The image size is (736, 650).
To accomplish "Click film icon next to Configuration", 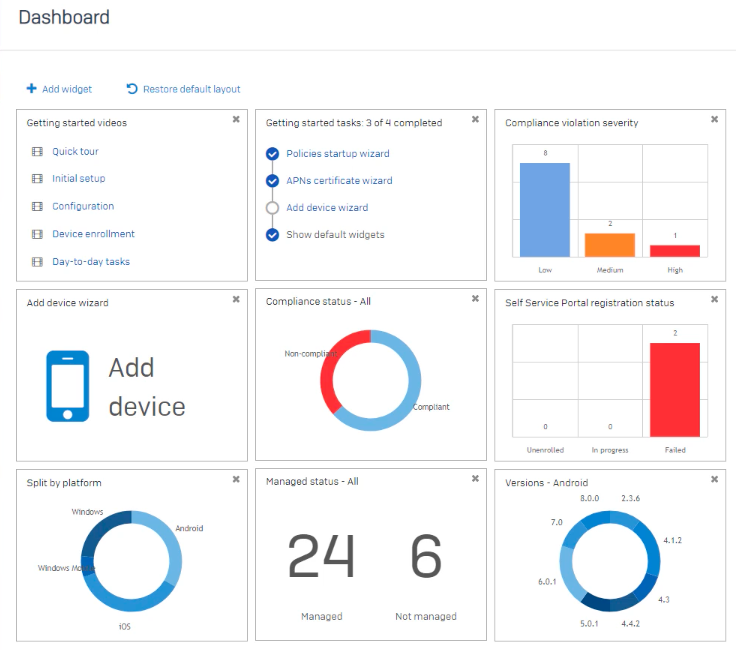I will (x=37, y=206).
